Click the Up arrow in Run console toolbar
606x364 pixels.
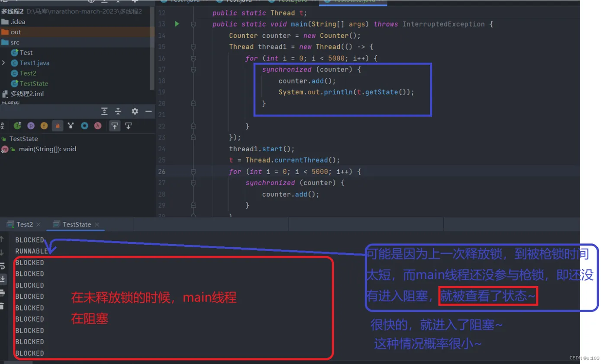pyautogui.click(x=2, y=239)
